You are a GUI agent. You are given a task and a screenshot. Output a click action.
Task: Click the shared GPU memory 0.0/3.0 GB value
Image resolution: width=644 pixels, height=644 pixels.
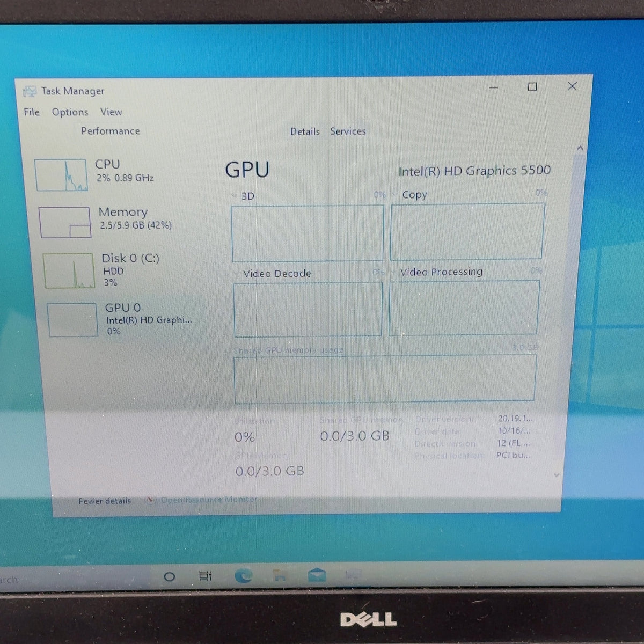click(x=355, y=436)
